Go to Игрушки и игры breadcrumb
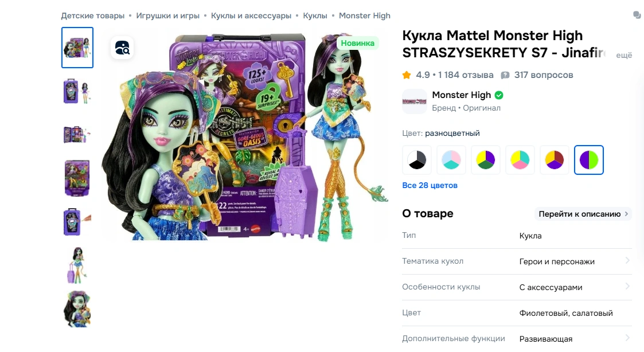The image size is (644, 352). coord(167,15)
